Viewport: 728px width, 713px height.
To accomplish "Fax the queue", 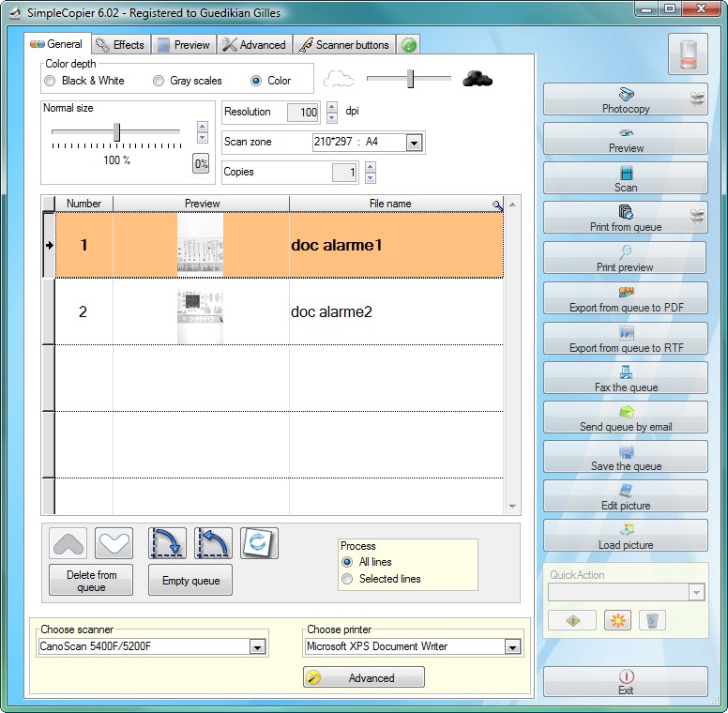I will click(626, 378).
